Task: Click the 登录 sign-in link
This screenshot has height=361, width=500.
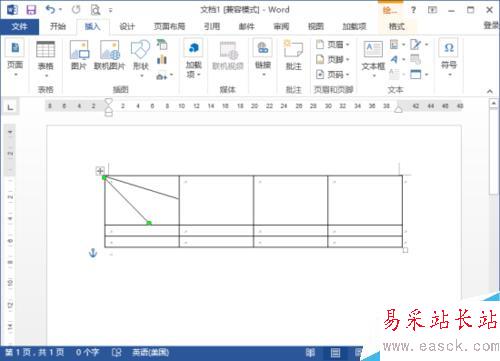Action: point(491,25)
